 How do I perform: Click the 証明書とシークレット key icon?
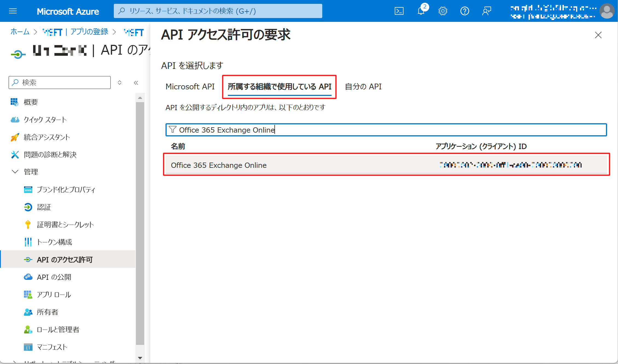point(28,224)
